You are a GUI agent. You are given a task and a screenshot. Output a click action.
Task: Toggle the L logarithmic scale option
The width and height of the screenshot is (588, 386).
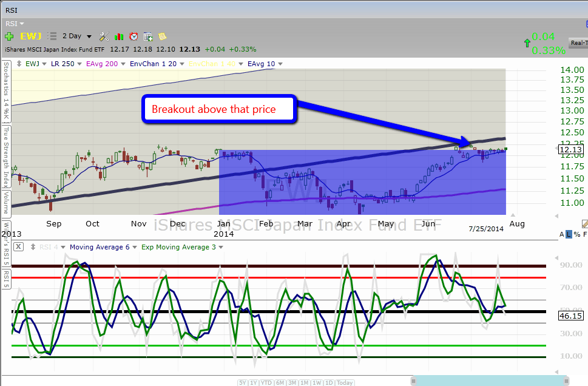[569, 234]
